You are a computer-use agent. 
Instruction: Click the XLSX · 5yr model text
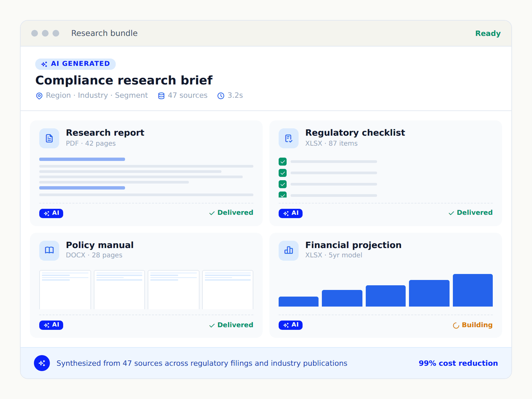pyautogui.click(x=334, y=255)
